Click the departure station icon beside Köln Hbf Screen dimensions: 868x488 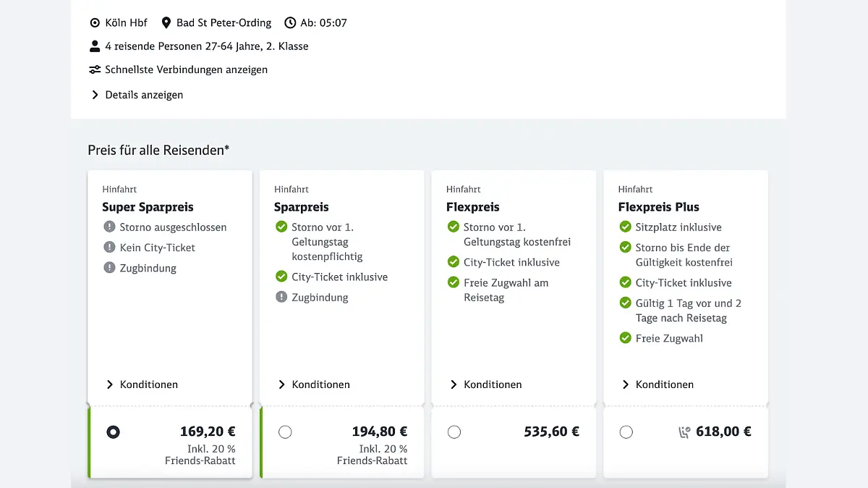point(95,22)
